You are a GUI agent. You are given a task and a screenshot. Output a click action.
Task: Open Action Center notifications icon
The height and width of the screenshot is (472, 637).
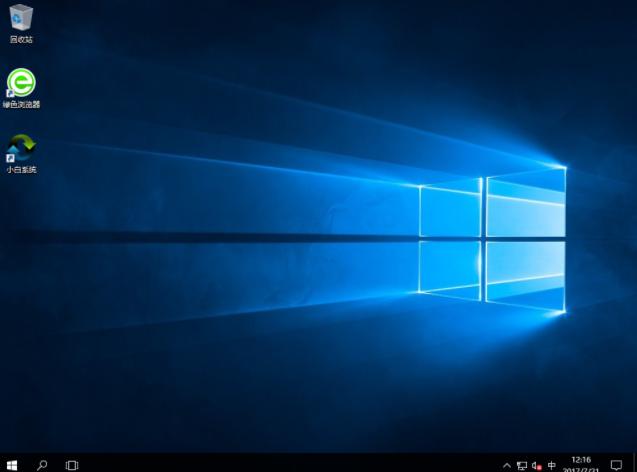[616, 465]
